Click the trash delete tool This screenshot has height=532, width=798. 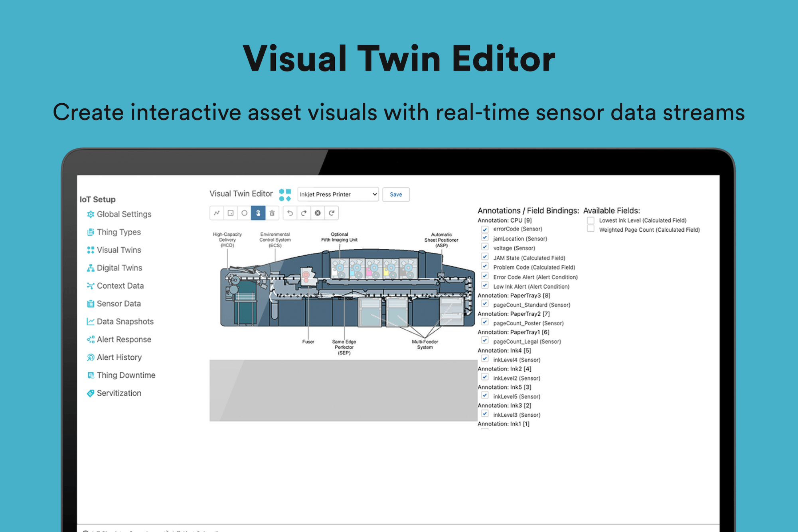click(x=272, y=213)
